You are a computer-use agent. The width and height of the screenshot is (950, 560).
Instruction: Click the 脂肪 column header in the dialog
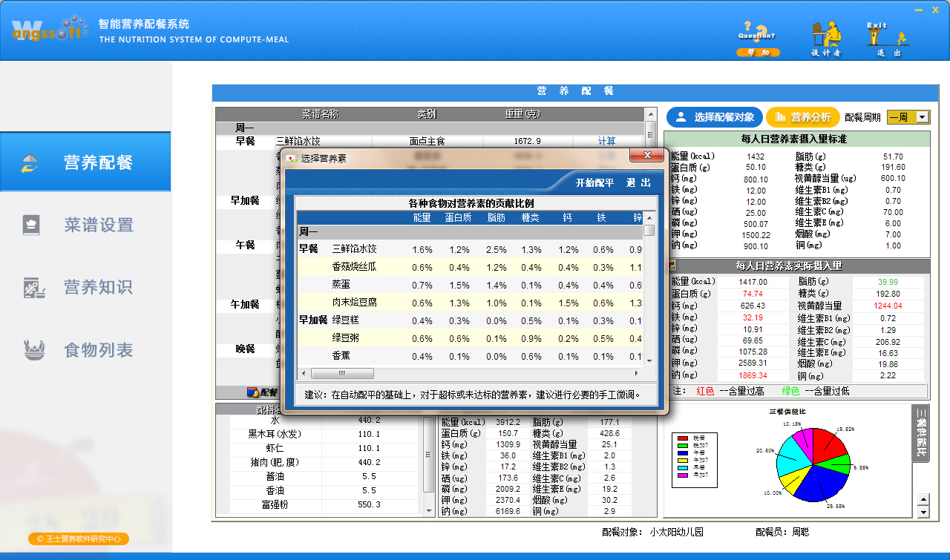coord(496,218)
